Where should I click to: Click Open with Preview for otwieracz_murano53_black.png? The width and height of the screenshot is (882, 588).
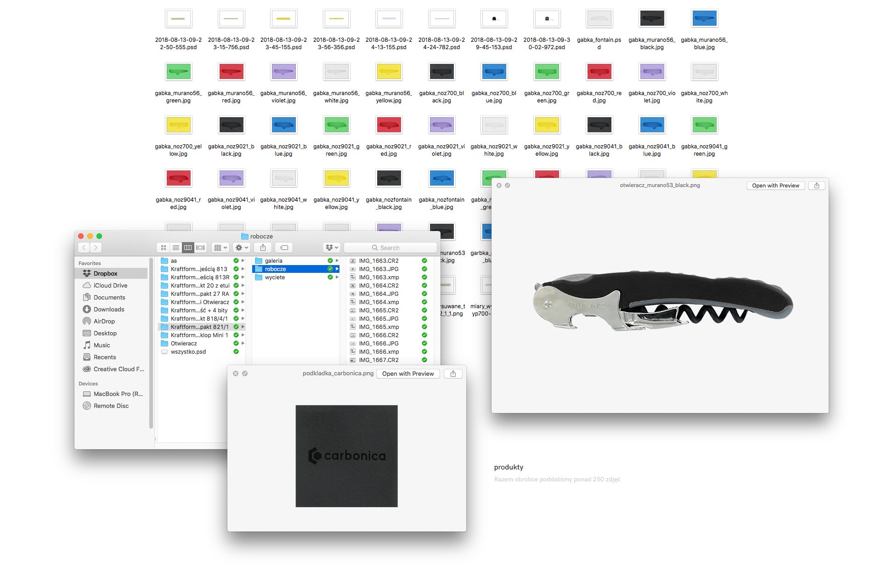pyautogui.click(x=775, y=186)
